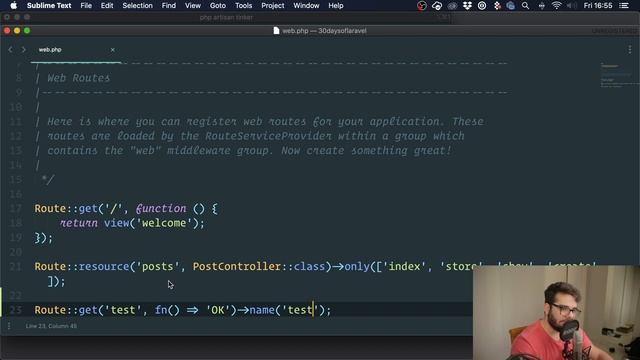
Task: Toggle the sidebar switch in status bar
Action: pos(9,326)
